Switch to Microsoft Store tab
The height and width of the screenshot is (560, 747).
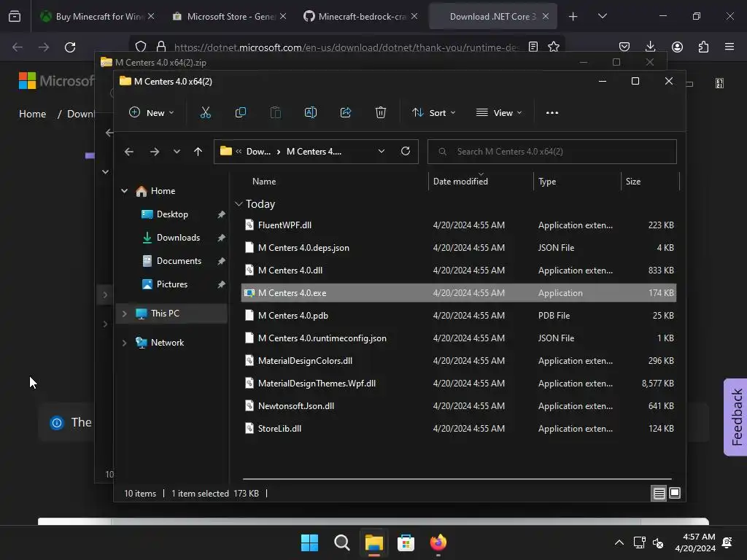click(228, 17)
